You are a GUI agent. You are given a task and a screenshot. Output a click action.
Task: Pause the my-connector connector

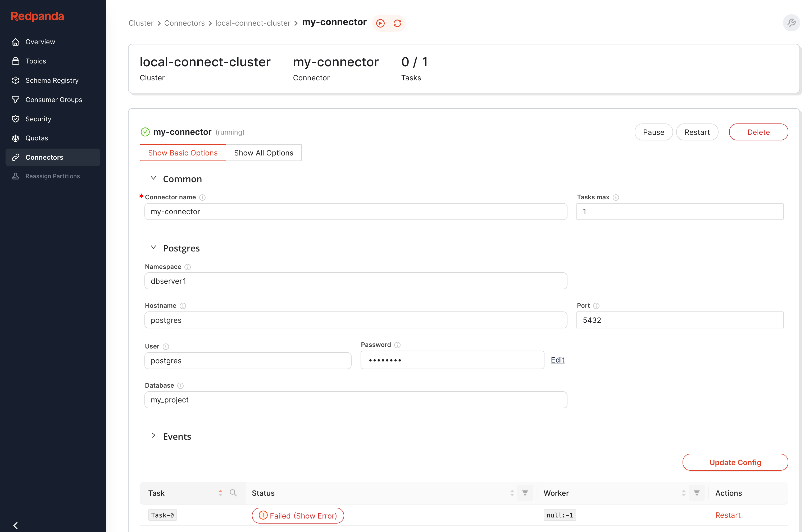coord(653,132)
